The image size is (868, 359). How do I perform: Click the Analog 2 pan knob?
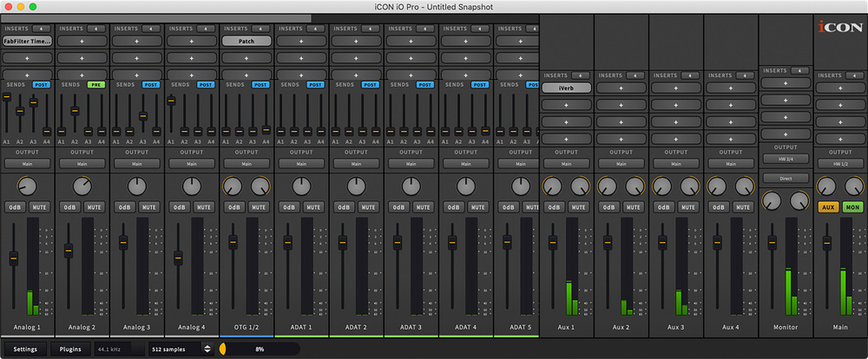click(82, 186)
